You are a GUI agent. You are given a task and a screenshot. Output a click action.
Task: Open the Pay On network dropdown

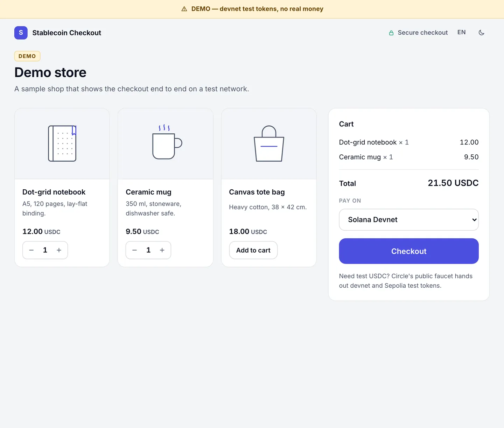click(409, 220)
